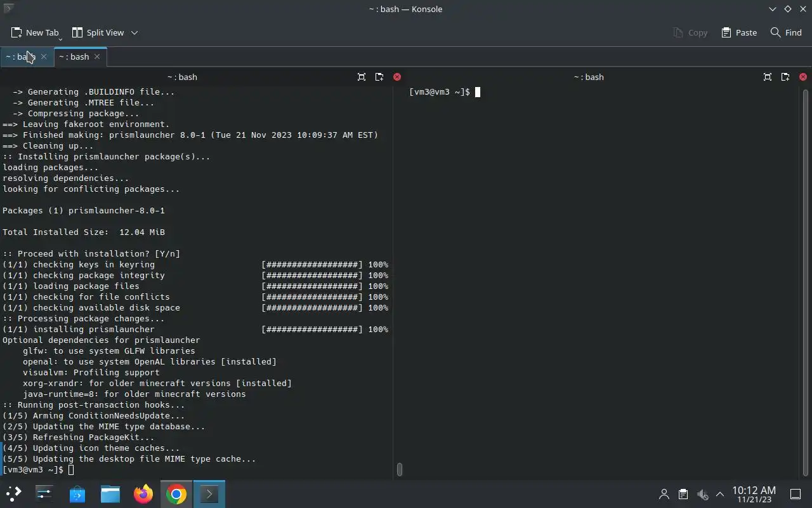Open the clipboard tray icon
The width and height of the screenshot is (812, 508).
[683, 494]
